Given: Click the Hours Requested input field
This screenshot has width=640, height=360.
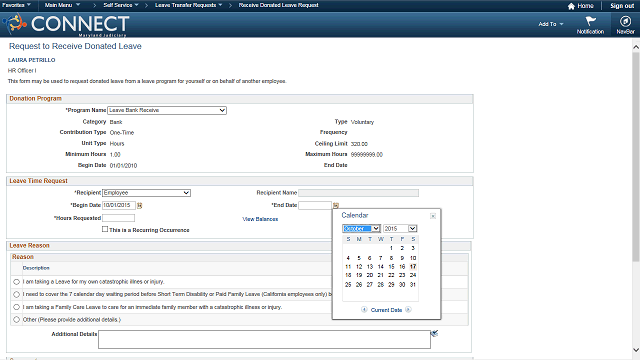Looking at the screenshot, I should pyautogui.click(x=118, y=218).
